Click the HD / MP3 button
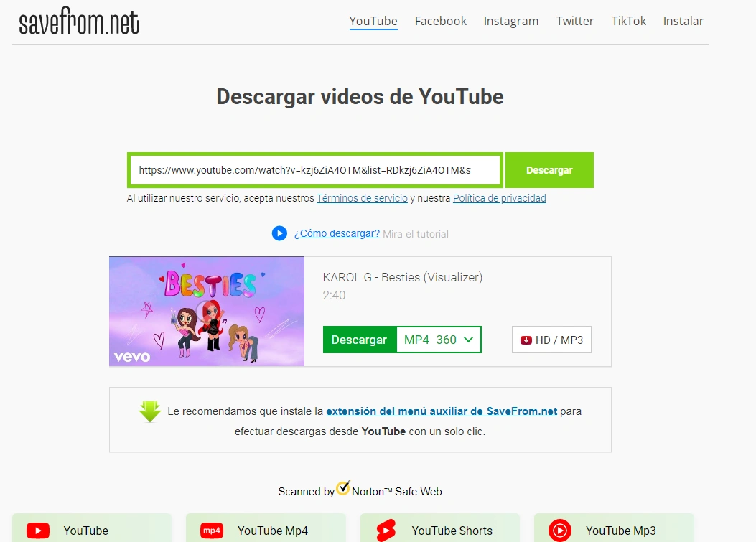 [x=551, y=340]
